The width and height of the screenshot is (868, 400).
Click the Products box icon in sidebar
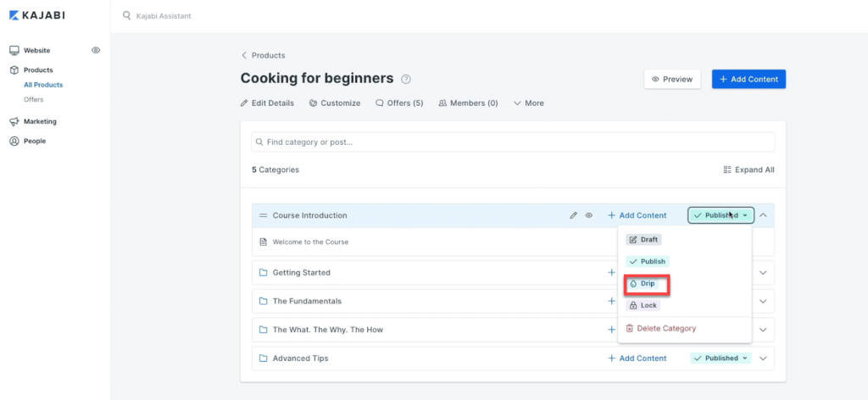14,70
